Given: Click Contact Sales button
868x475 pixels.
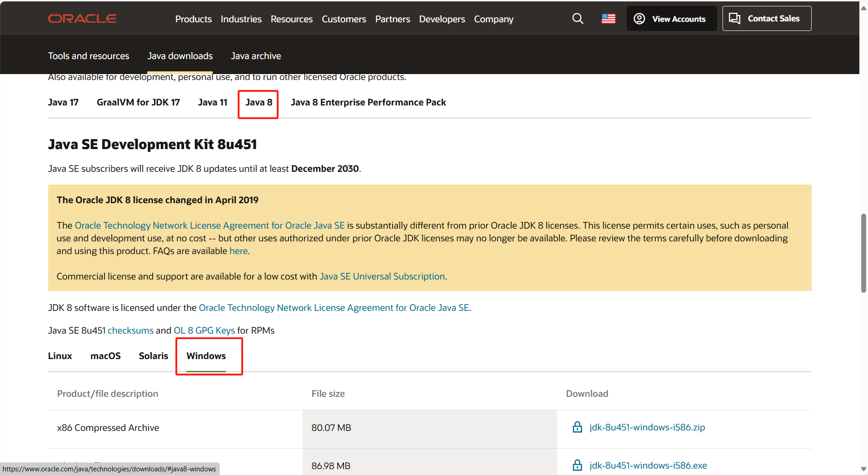Looking at the screenshot, I should 767,19.
